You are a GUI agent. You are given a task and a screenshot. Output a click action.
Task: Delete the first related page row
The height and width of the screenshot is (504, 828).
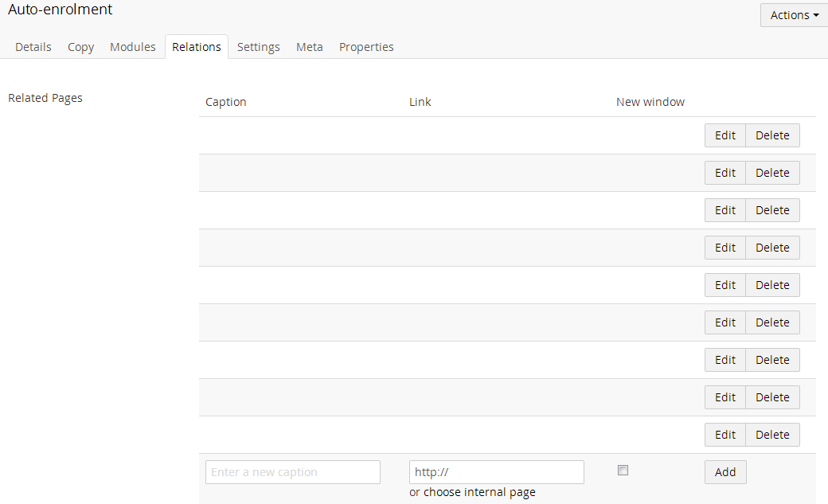tap(772, 135)
